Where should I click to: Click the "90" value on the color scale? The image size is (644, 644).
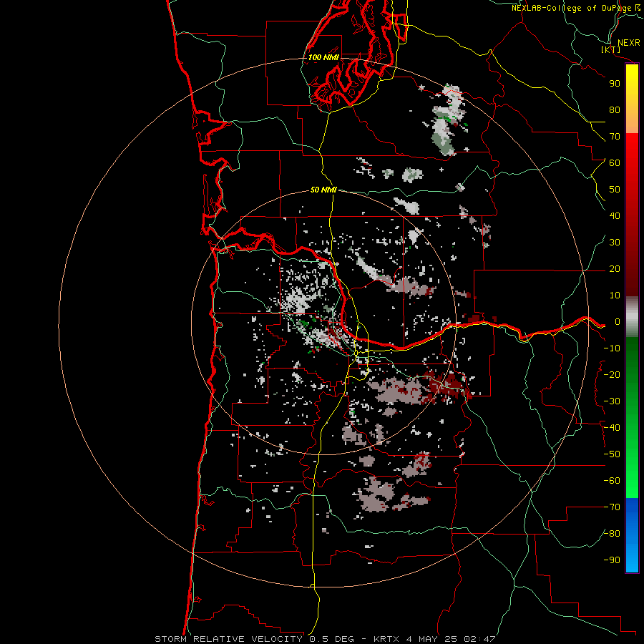pos(615,84)
